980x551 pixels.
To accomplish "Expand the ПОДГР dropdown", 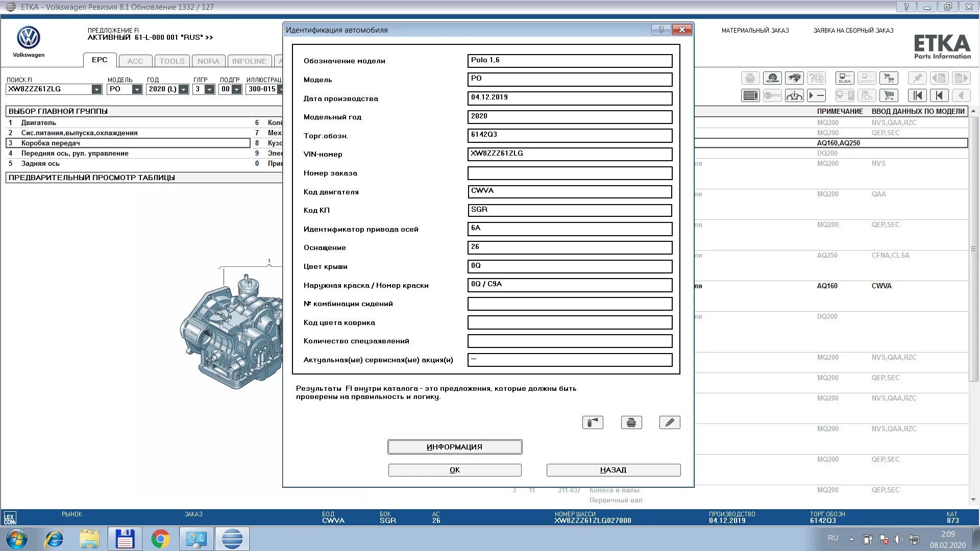I will pyautogui.click(x=236, y=89).
